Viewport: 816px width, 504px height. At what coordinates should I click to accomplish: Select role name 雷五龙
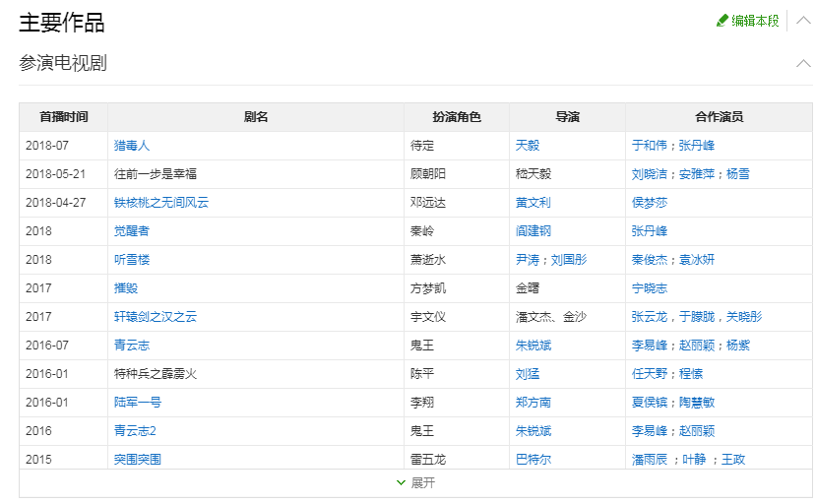pyautogui.click(x=428, y=460)
